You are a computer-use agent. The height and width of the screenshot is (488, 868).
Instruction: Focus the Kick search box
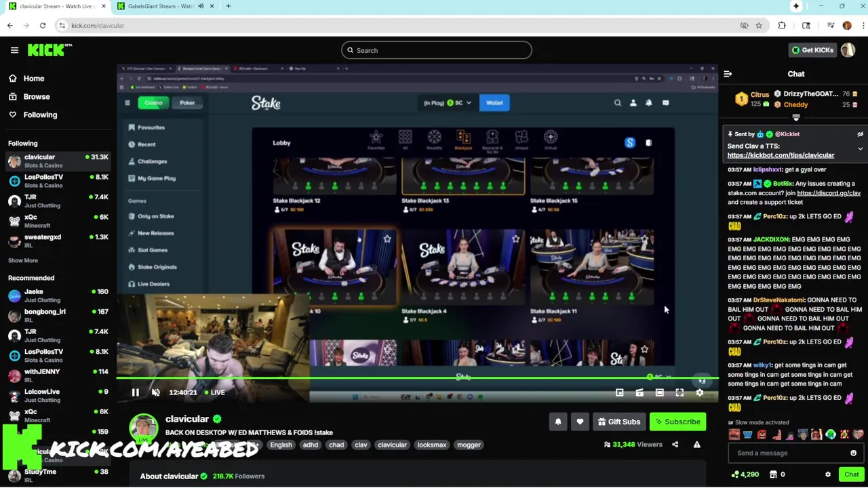[x=437, y=50]
